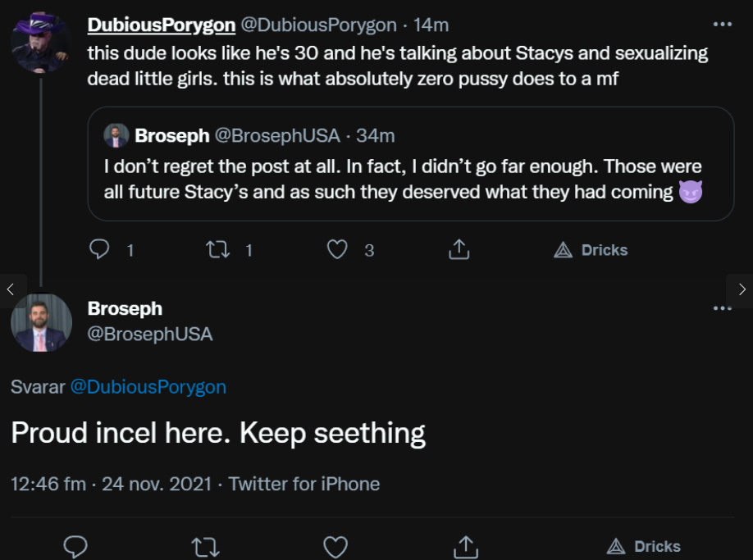Image resolution: width=753 pixels, height=560 pixels.
Task: Open more options on Broseph's reply
Action: click(x=722, y=308)
